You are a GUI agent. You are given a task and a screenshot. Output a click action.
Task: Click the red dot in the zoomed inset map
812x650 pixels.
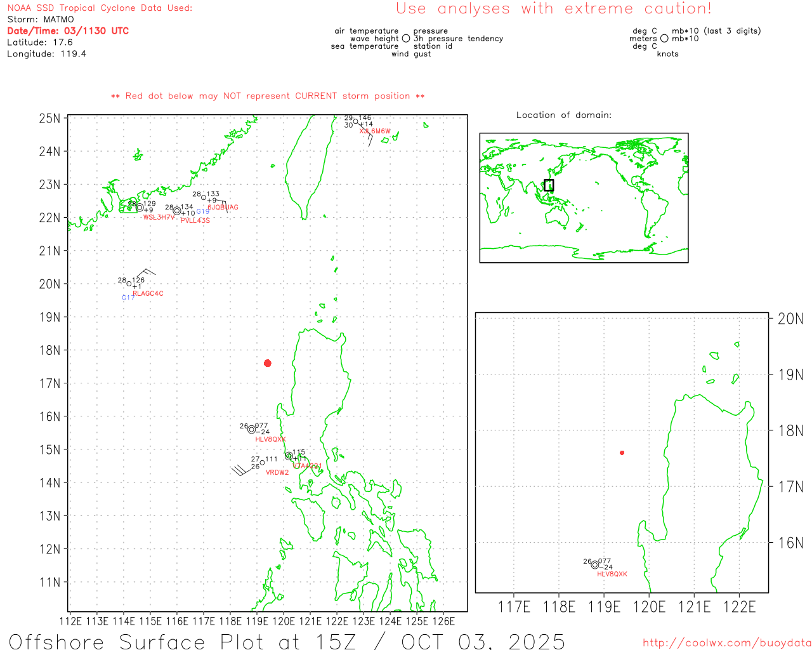click(x=622, y=453)
